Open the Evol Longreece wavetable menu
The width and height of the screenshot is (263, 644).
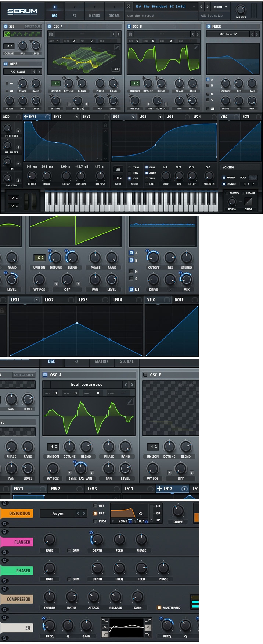(x=87, y=385)
